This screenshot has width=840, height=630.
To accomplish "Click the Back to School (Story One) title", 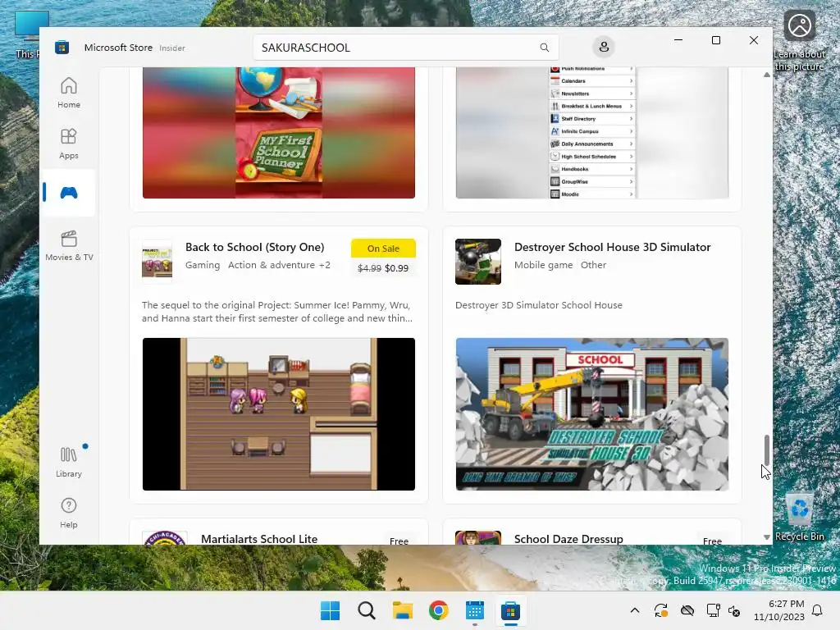I will pyautogui.click(x=254, y=247).
